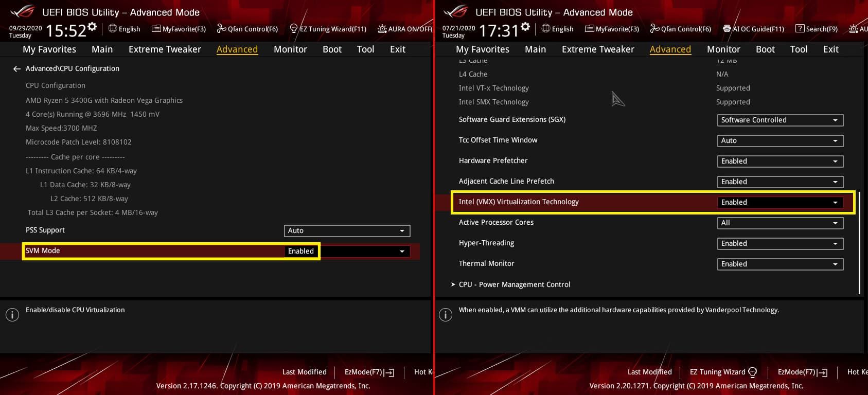Viewport: 868px width, 395px height.
Task: Click Last Modified in right BIOS window
Action: [650, 372]
